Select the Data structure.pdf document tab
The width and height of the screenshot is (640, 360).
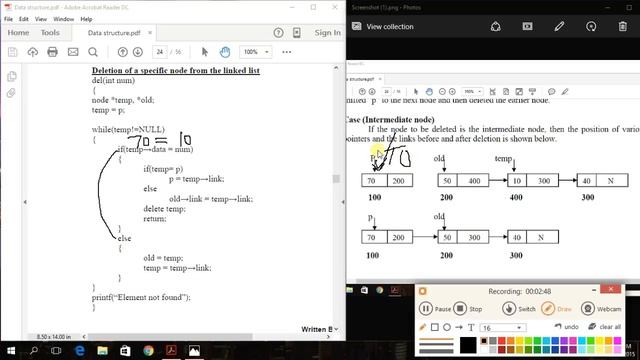click(114, 33)
